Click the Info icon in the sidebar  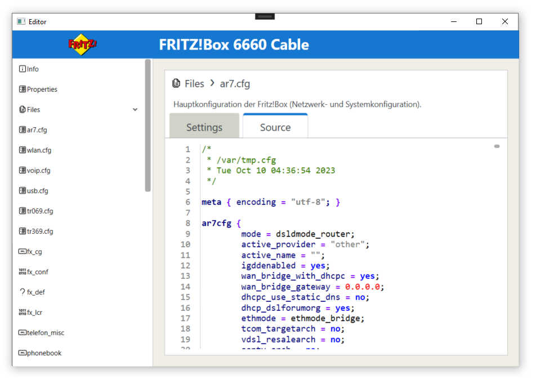pyautogui.click(x=22, y=69)
